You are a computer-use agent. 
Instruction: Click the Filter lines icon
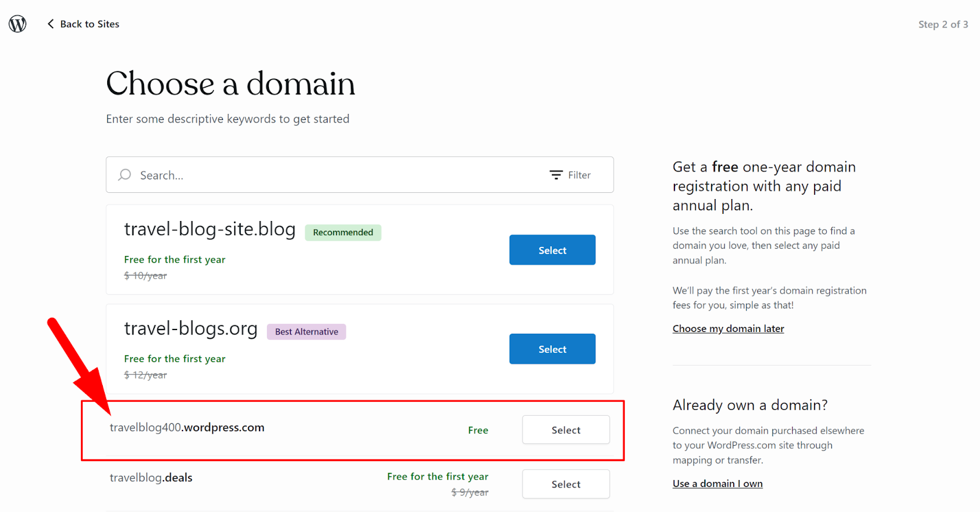[x=556, y=175]
